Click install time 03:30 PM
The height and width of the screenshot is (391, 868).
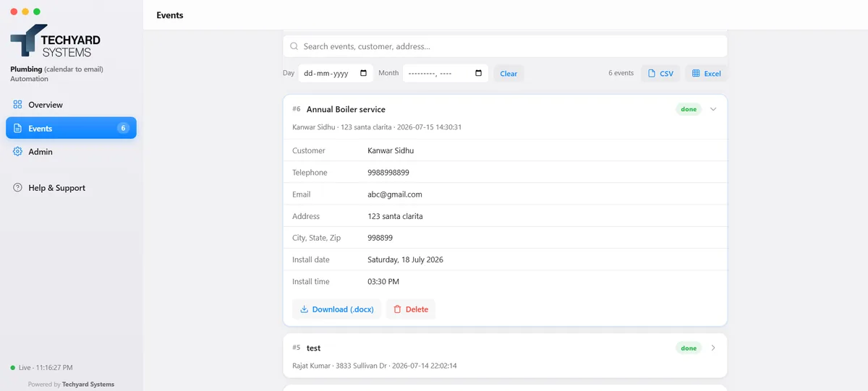(x=383, y=281)
